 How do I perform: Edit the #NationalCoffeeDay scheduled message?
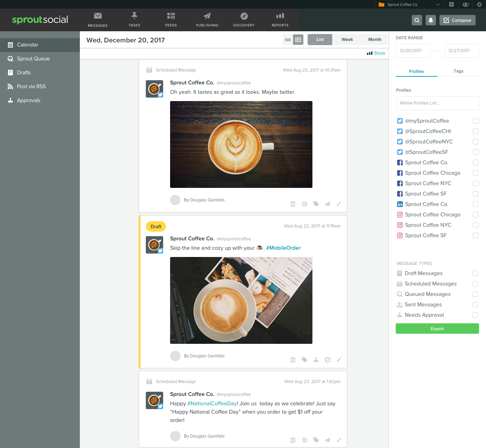click(339, 440)
